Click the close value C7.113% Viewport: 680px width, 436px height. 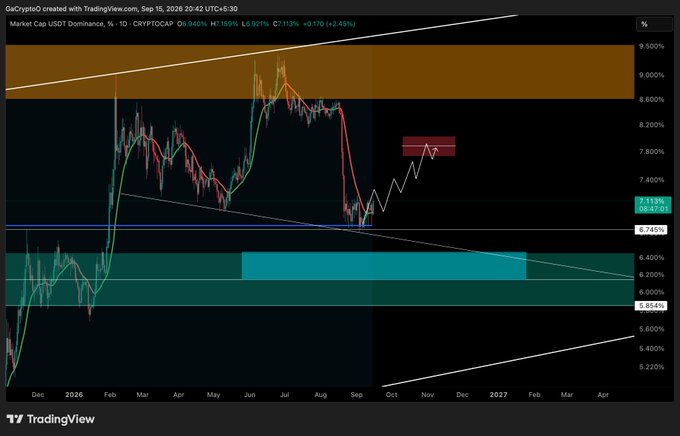[286, 24]
